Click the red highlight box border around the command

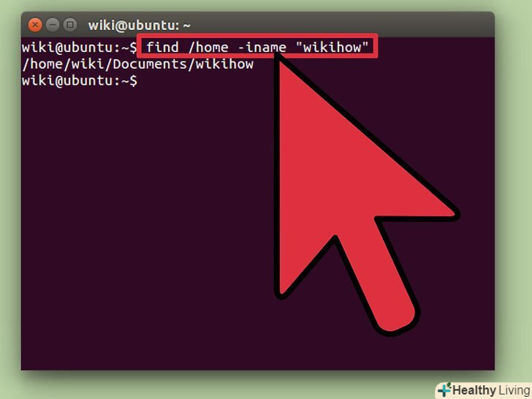[258, 35]
